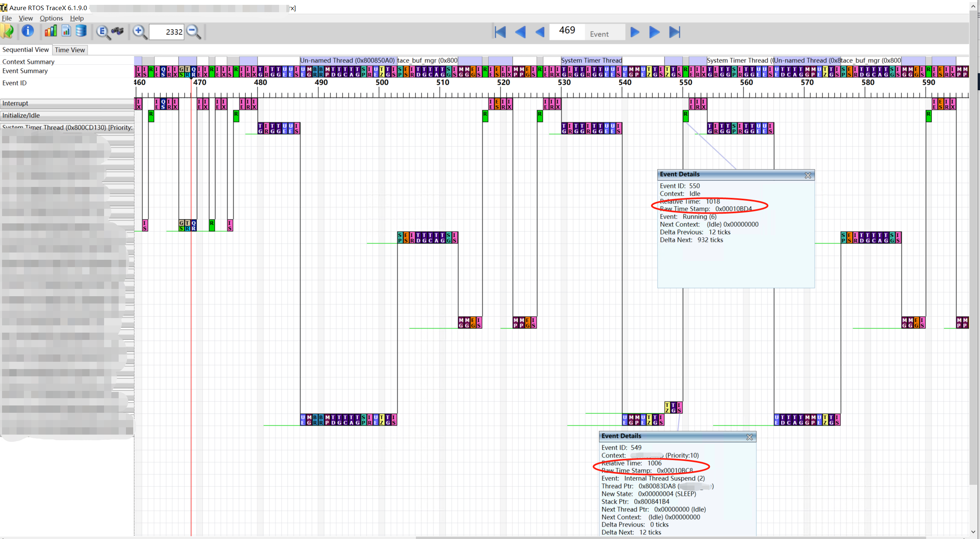Zoom out with the minus magnifier
980x539 pixels.
tap(194, 32)
